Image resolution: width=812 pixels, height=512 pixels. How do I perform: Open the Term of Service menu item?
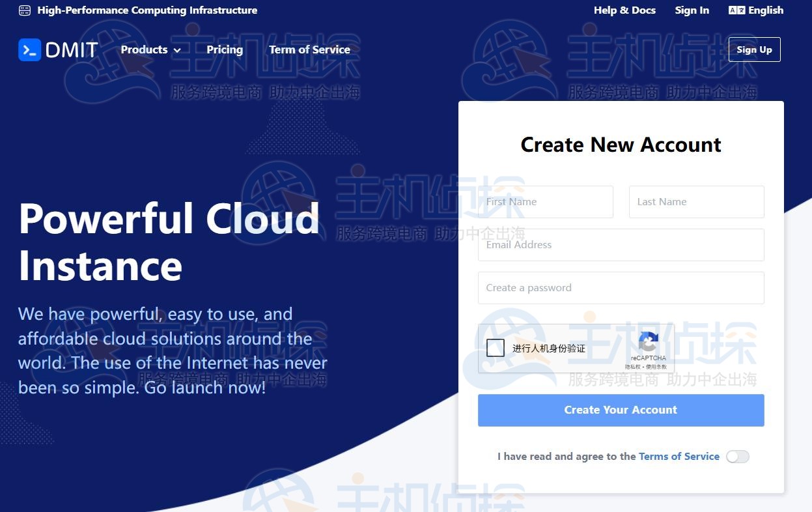pos(309,50)
